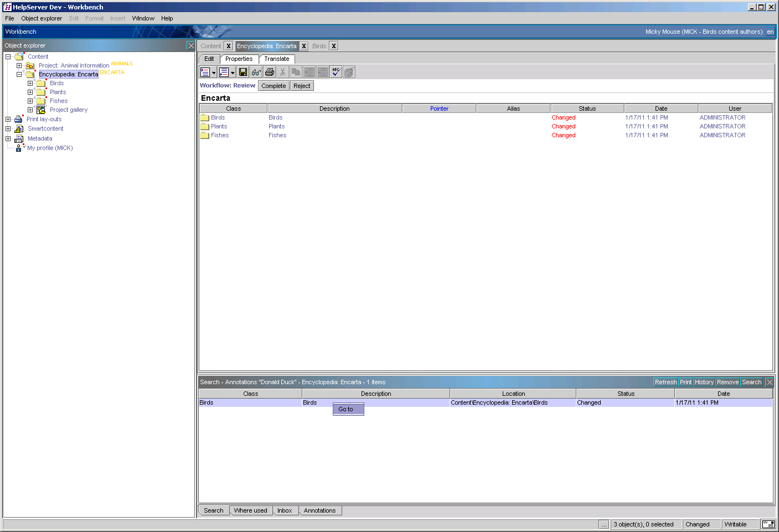Close the Object explorer panel

(191, 45)
